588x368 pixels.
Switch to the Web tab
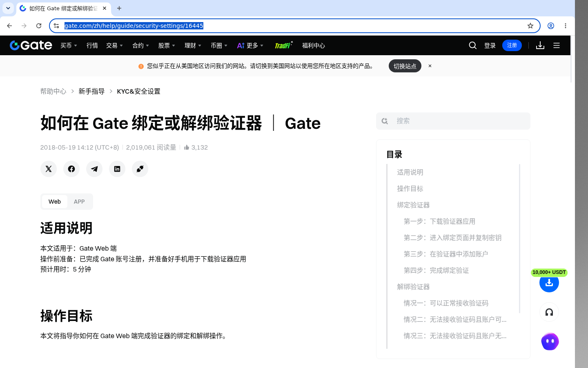(55, 202)
